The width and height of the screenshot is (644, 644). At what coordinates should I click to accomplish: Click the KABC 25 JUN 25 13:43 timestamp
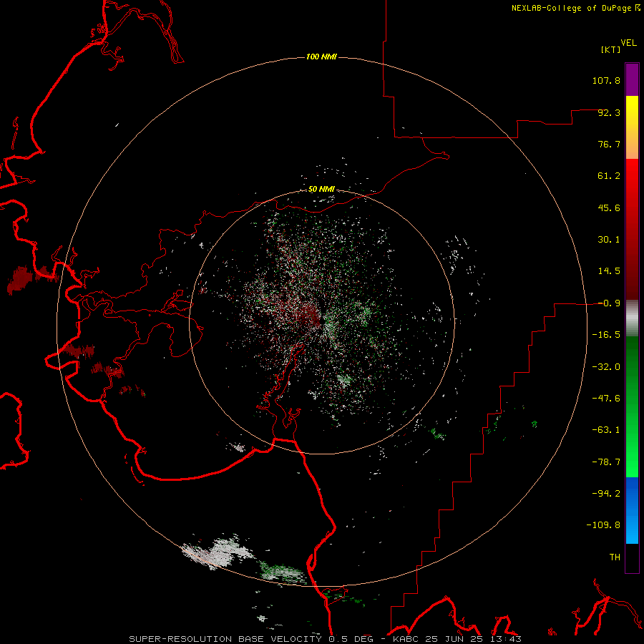(x=457, y=639)
